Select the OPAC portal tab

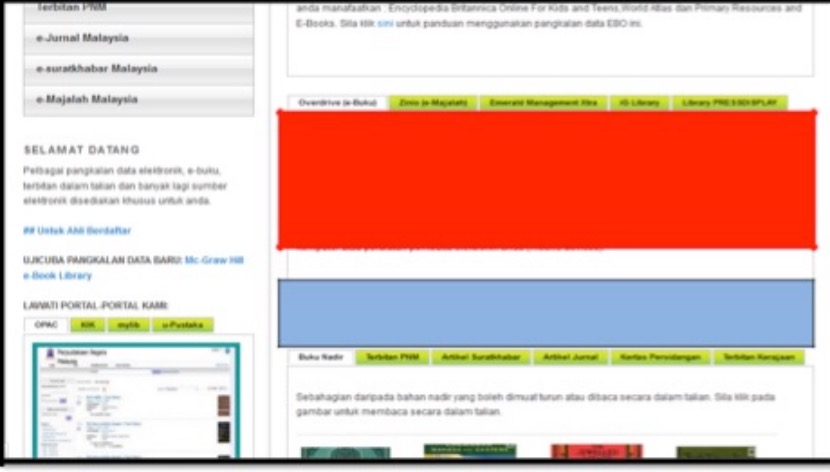click(46, 325)
